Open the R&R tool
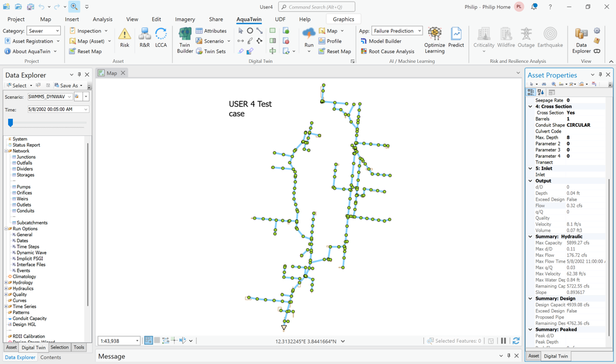The image size is (616, 364). pos(145,38)
